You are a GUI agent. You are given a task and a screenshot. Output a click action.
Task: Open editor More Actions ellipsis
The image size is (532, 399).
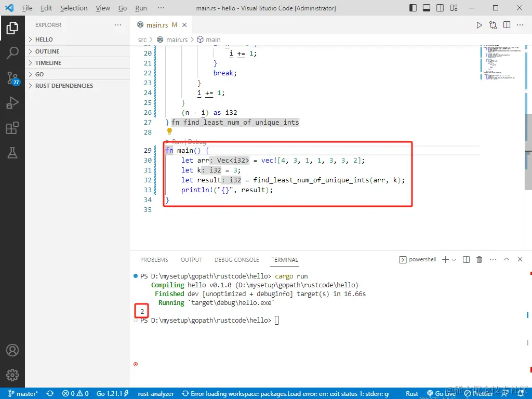pos(520,25)
